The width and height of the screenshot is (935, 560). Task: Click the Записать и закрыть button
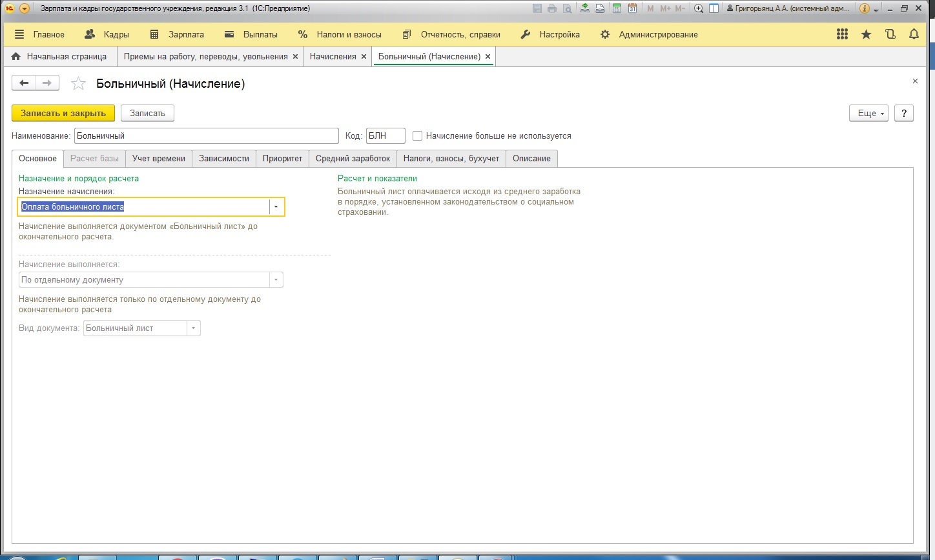(63, 113)
